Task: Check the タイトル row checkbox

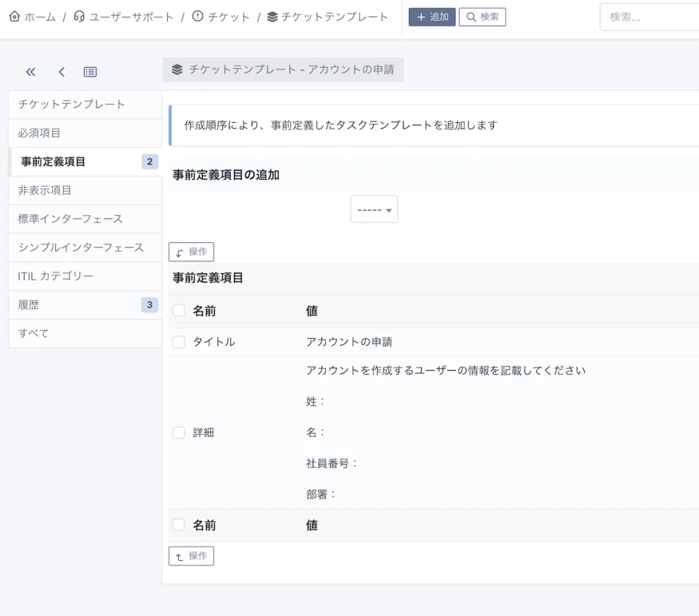Action: [x=179, y=342]
